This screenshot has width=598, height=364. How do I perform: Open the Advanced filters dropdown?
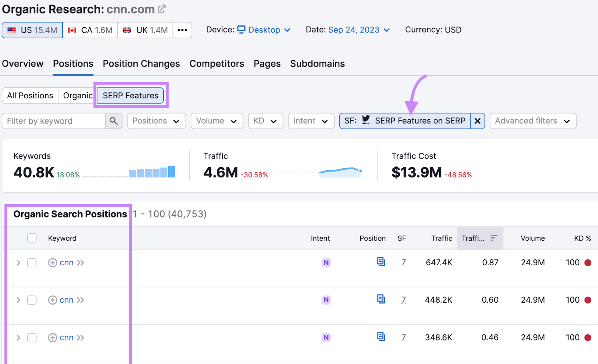(x=533, y=121)
